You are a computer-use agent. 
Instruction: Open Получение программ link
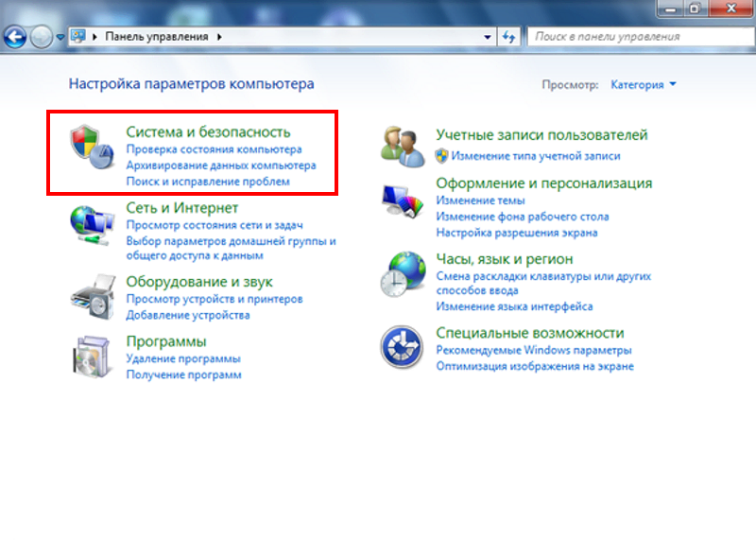(x=183, y=375)
